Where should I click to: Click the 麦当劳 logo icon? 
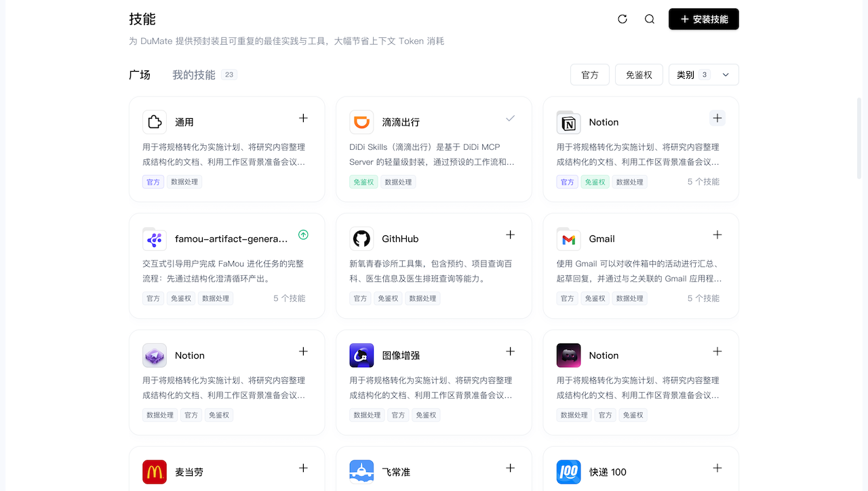pos(155,472)
